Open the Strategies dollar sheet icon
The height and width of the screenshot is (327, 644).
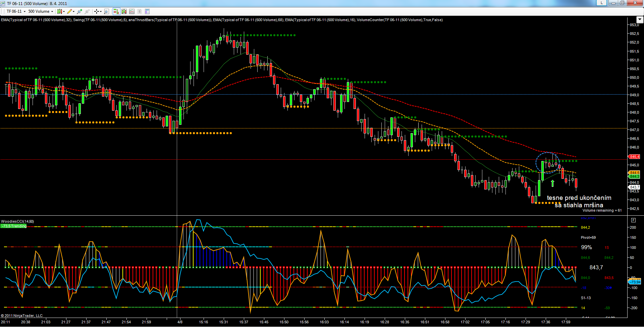pyautogui.click(x=140, y=11)
